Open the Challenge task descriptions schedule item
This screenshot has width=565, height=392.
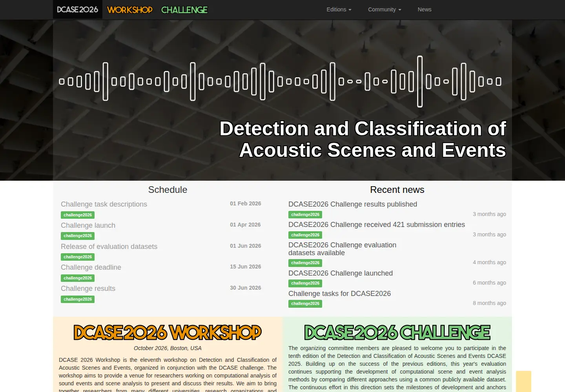pyautogui.click(x=104, y=204)
